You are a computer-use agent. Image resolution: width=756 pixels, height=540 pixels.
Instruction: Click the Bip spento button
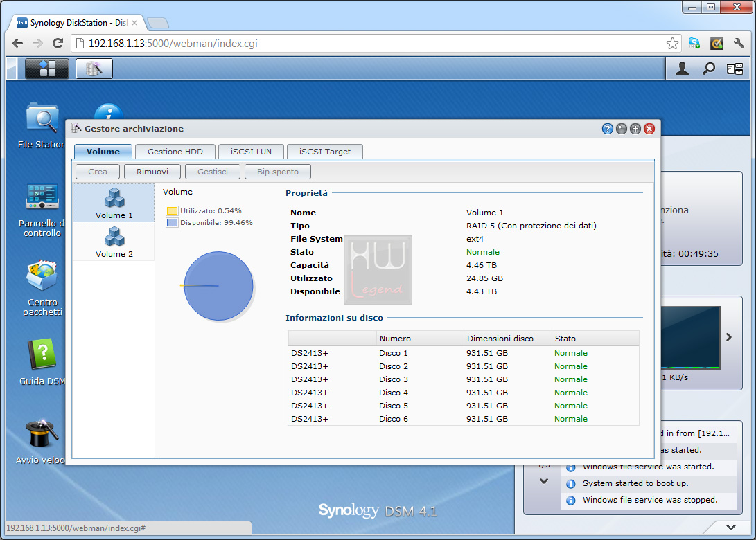278,172
